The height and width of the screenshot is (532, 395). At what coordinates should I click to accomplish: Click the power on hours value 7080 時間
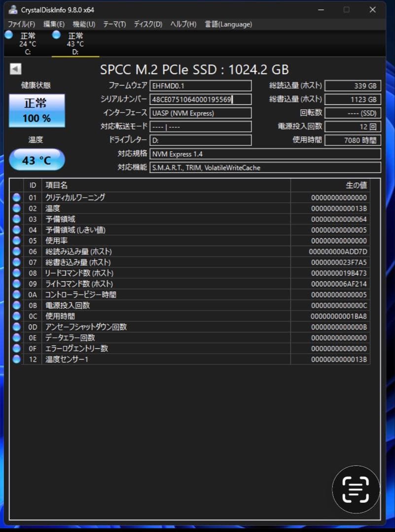(x=353, y=140)
